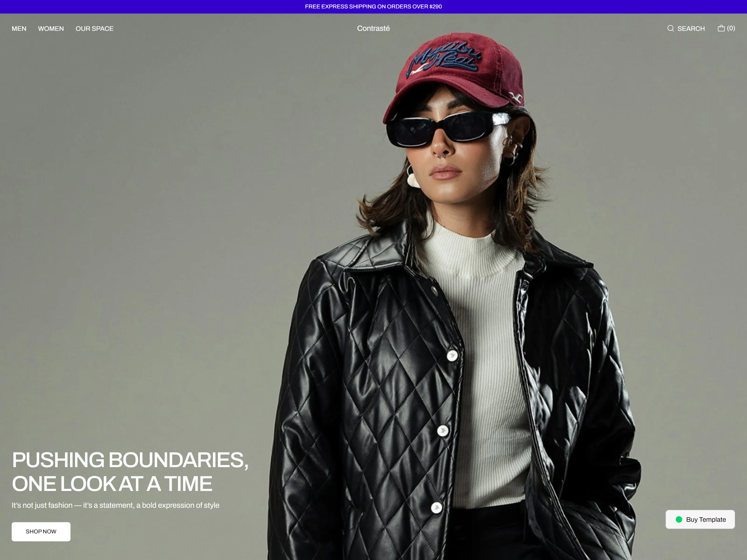
Task: Click the free express shipping banner
Action: pos(373,6)
